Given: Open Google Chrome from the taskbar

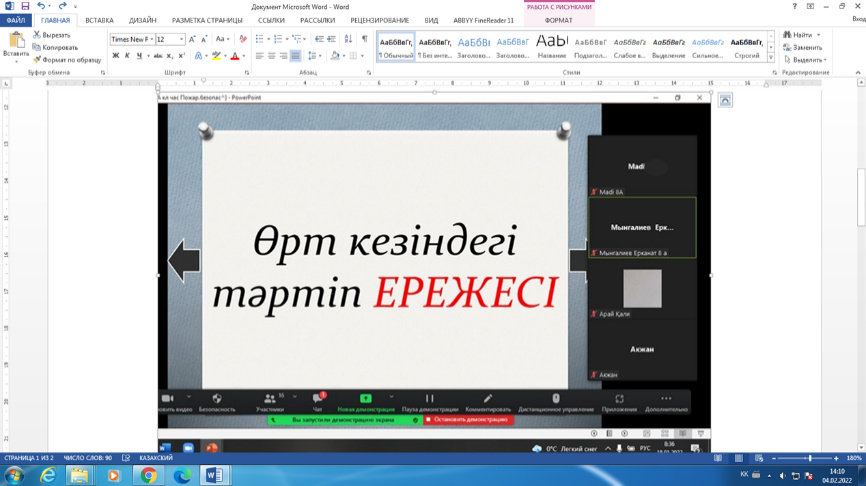Looking at the screenshot, I should [x=148, y=476].
